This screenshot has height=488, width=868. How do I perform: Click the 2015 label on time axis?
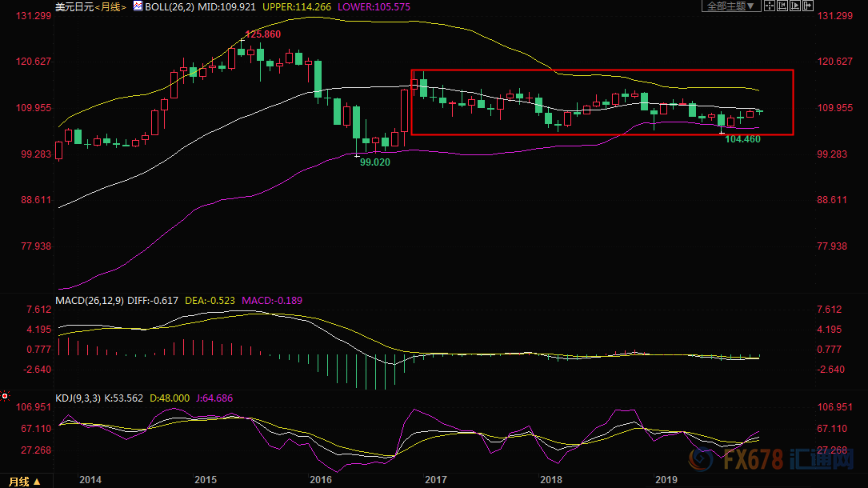tap(206, 480)
